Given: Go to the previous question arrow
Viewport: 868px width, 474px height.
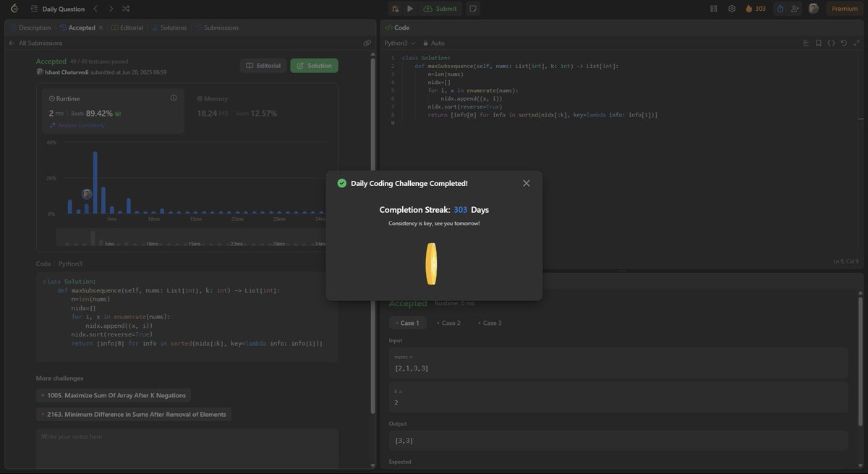Looking at the screenshot, I should 95,9.
